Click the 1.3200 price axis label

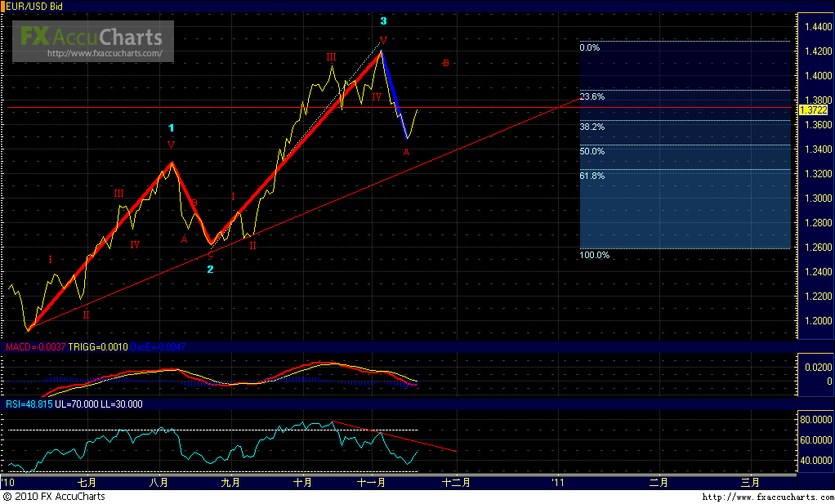click(817, 174)
